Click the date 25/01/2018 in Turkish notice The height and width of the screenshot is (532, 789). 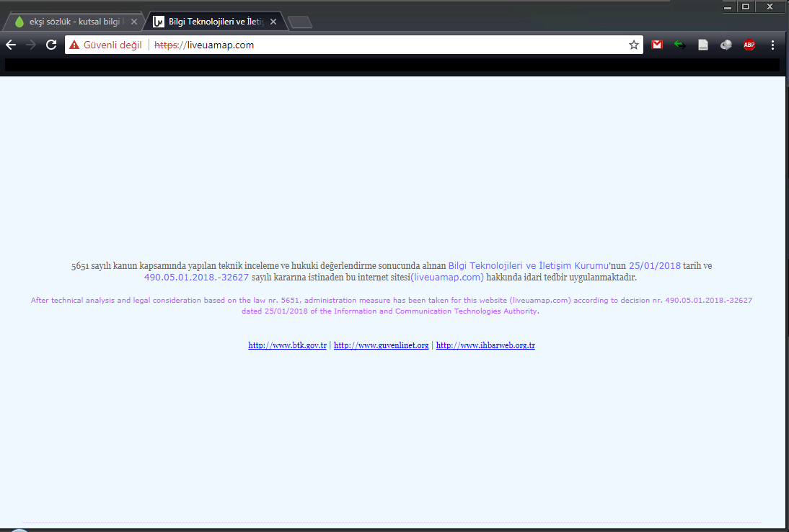coord(655,265)
